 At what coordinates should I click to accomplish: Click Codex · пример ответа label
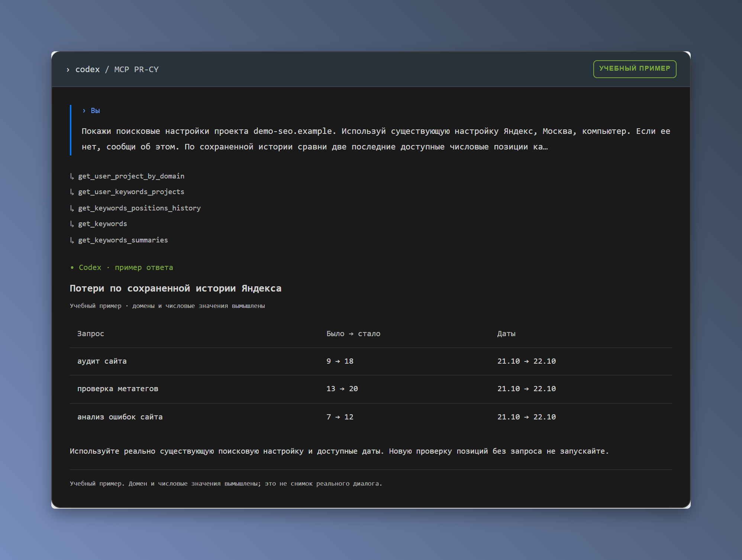pyautogui.click(x=126, y=268)
